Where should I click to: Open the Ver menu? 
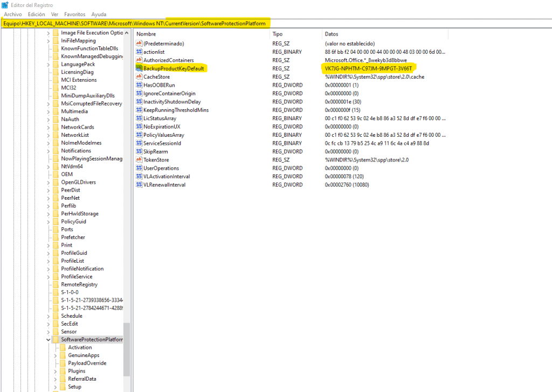pyautogui.click(x=54, y=15)
